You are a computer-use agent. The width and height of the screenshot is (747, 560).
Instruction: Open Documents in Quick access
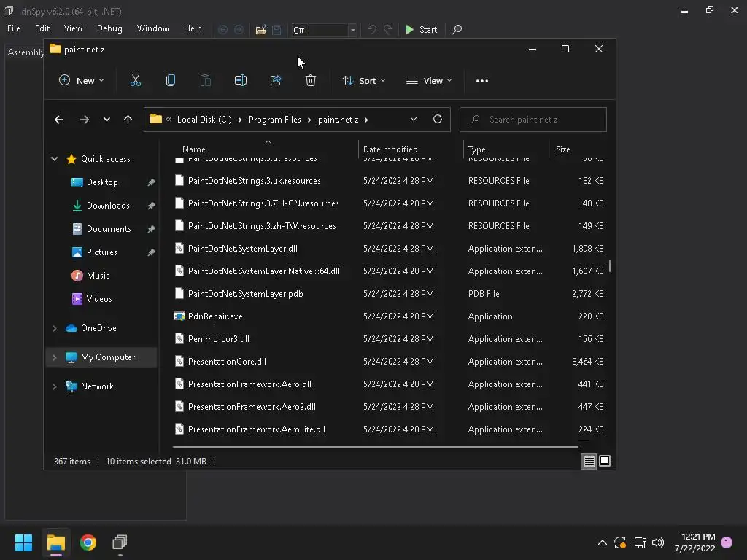click(x=109, y=229)
